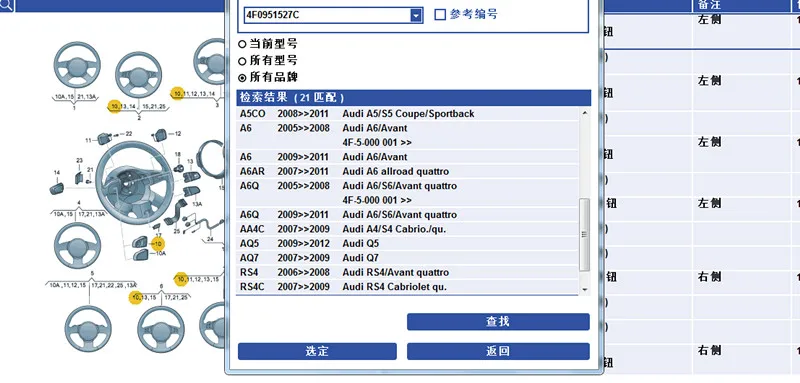Viewport: 800px width, 383px height.
Task: Click the results list scrollbar thumb
Action: pyautogui.click(x=585, y=235)
